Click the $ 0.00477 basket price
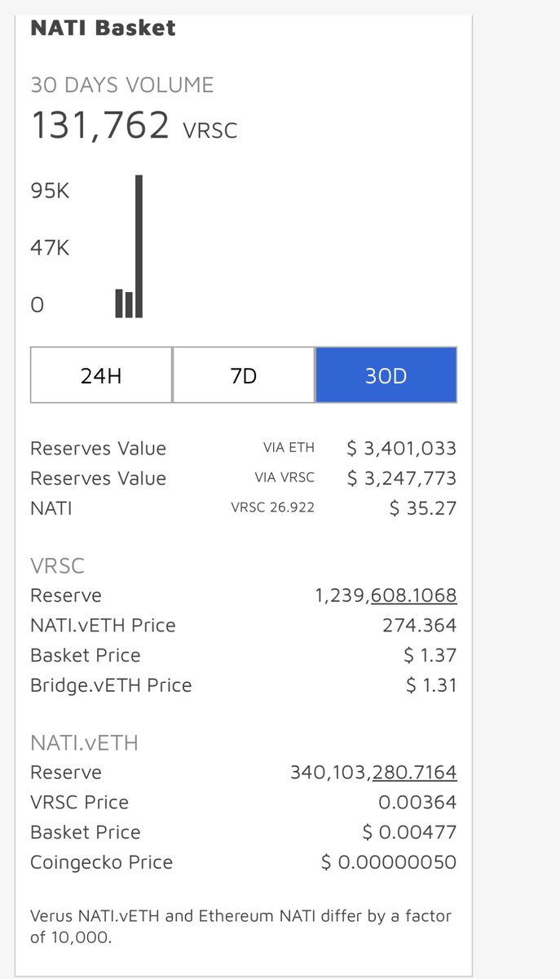This screenshot has height=979, width=560. click(409, 833)
